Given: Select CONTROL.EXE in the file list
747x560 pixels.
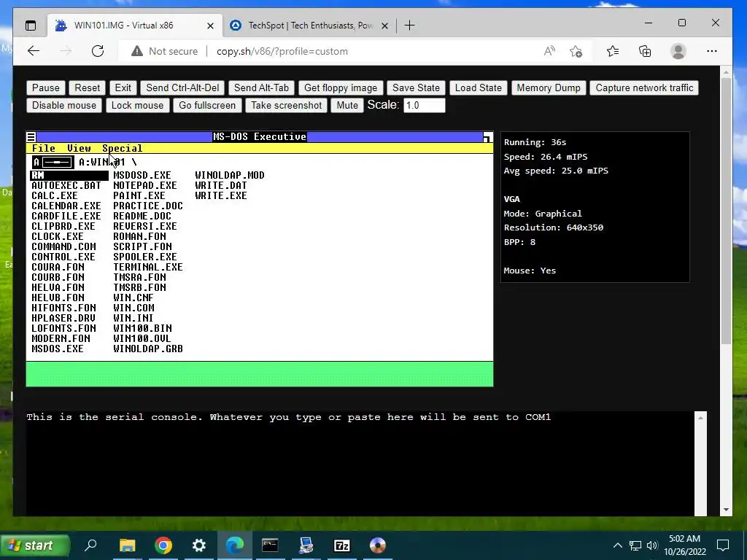Looking at the screenshot, I should [63, 257].
